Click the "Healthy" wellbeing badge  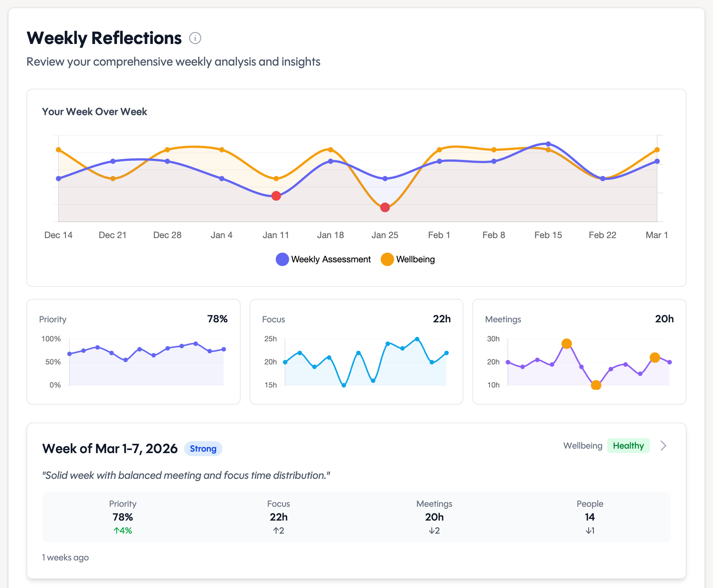click(x=628, y=446)
